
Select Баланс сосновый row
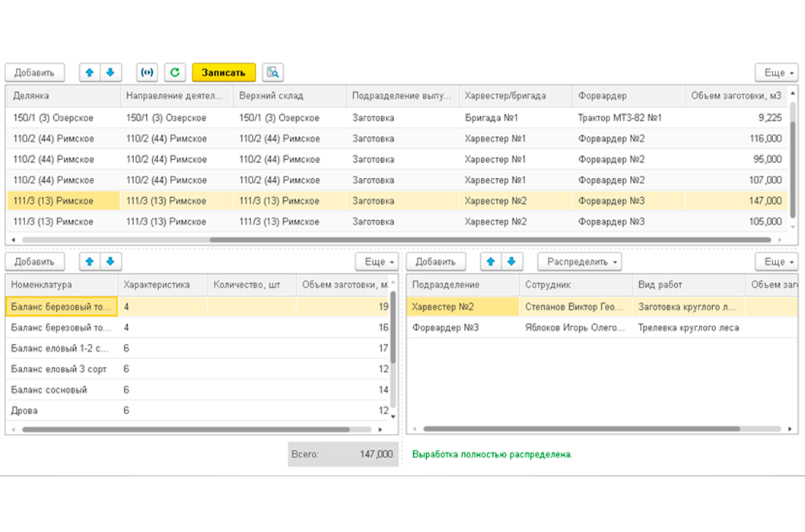(x=198, y=390)
